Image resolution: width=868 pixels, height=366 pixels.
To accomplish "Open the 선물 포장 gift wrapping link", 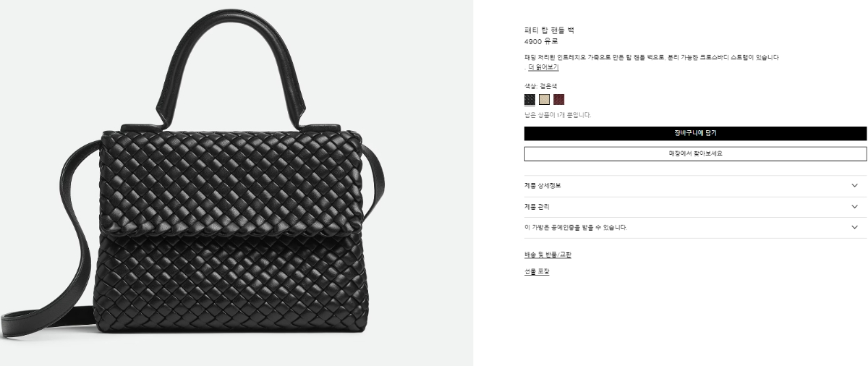I will [537, 272].
